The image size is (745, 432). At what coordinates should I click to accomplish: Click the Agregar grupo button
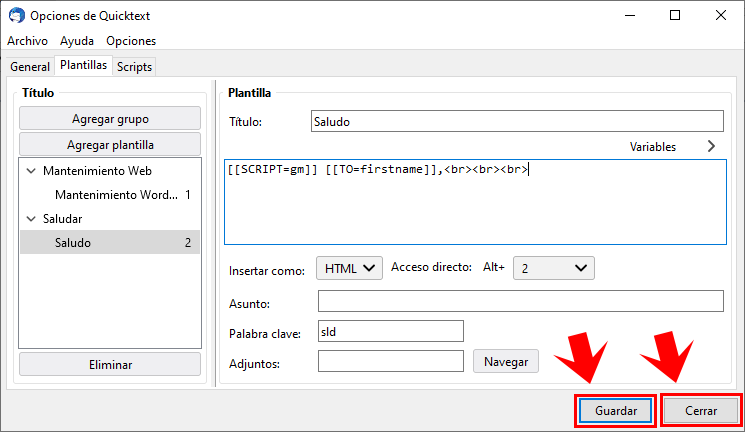click(110, 118)
